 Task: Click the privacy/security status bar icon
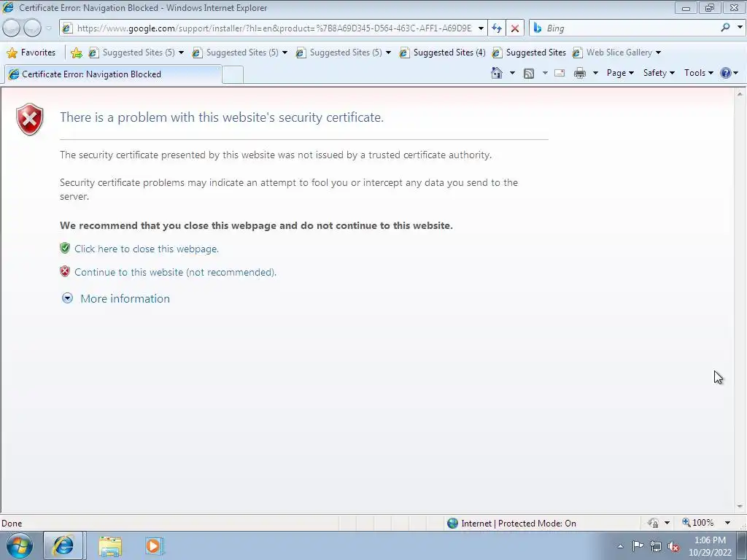(x=653, y=524)
